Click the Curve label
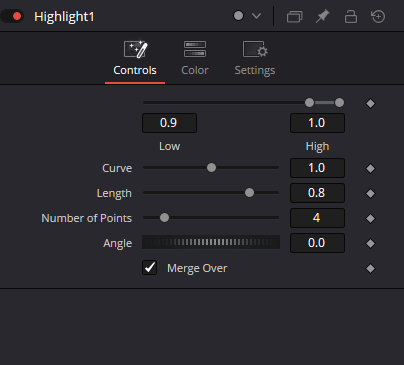 [x=117, y=168]
